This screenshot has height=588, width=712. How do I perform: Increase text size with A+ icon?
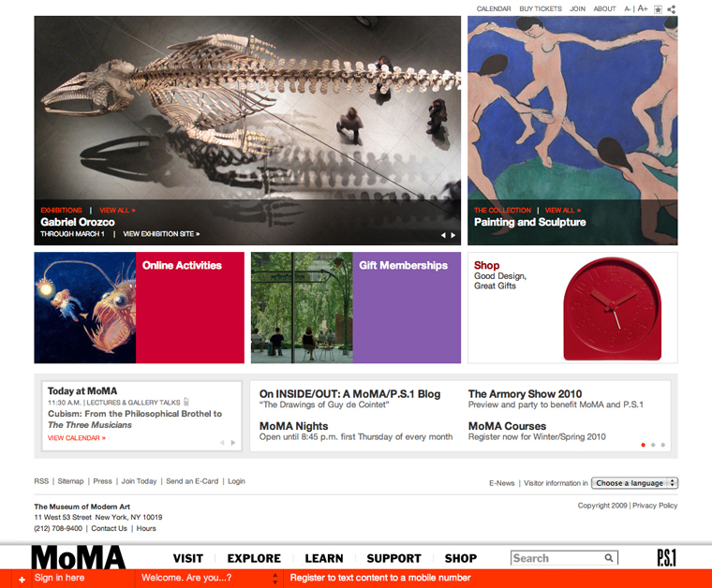point(643,8)
